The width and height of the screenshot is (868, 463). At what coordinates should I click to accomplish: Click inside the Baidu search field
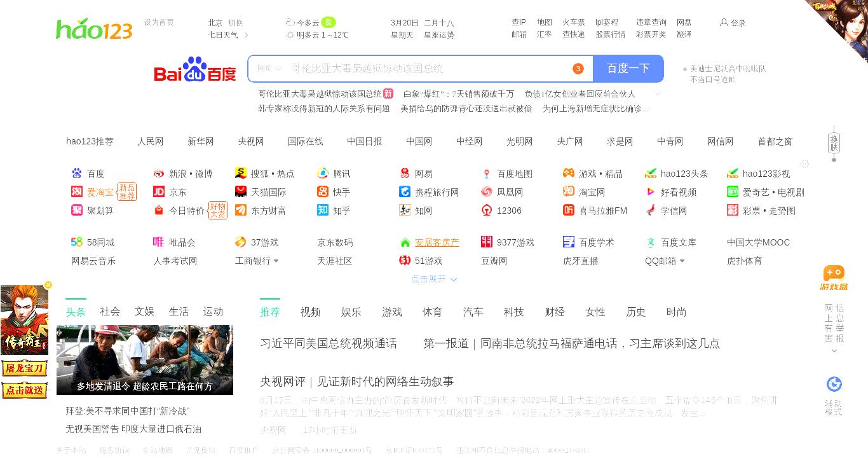(419, 69)
